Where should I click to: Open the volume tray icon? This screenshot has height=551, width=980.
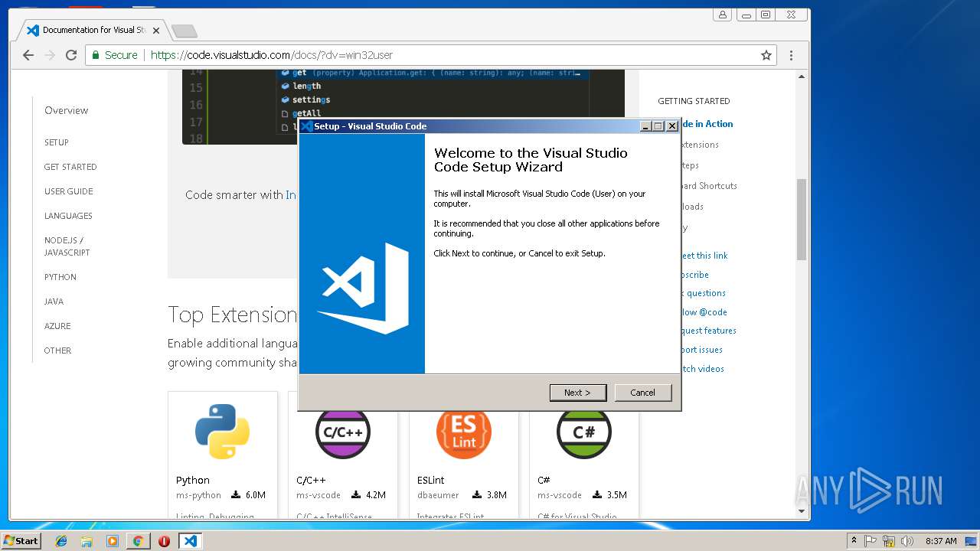906,541
